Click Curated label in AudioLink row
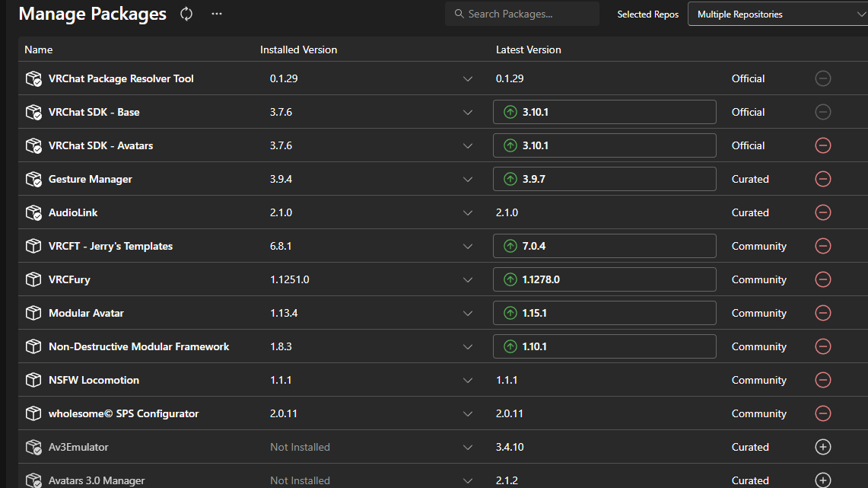 [x=750, y=212]
